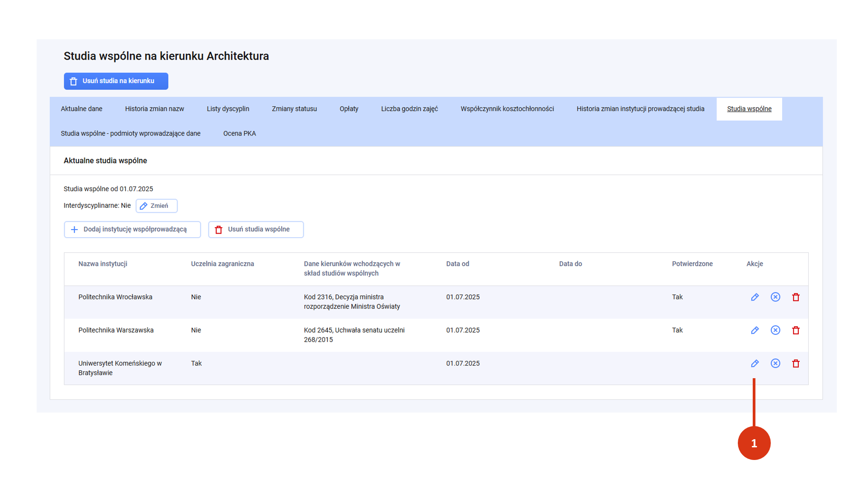Switch to Liczba godzin zajęć tab
Screen dimensions: 868x488
click(410, 109)
